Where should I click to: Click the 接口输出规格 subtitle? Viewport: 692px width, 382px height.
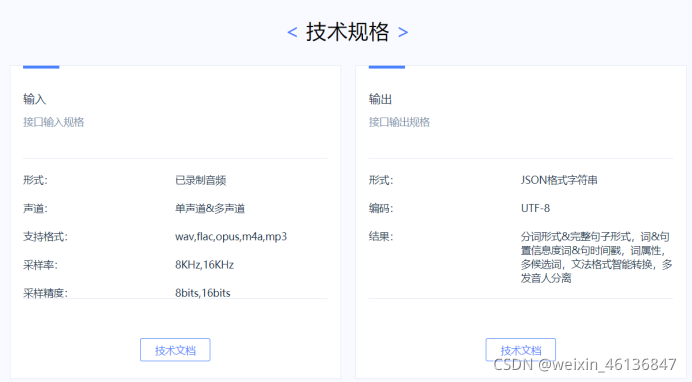(399, 122)
